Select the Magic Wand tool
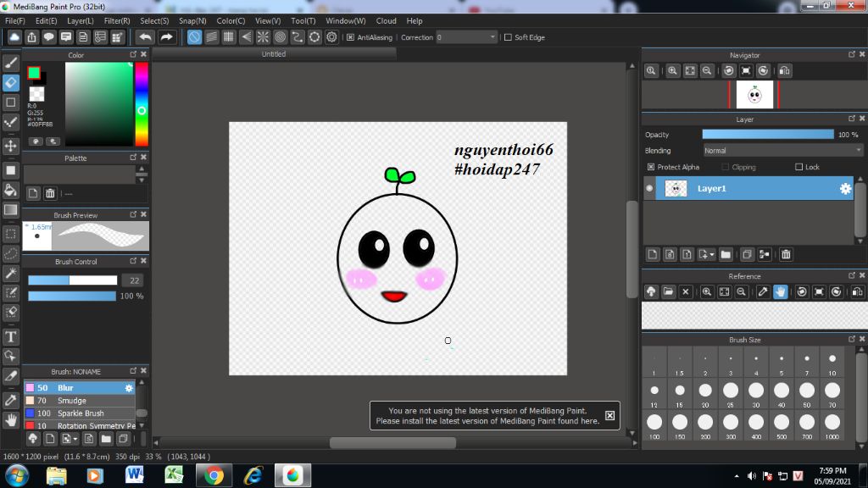 11,273
